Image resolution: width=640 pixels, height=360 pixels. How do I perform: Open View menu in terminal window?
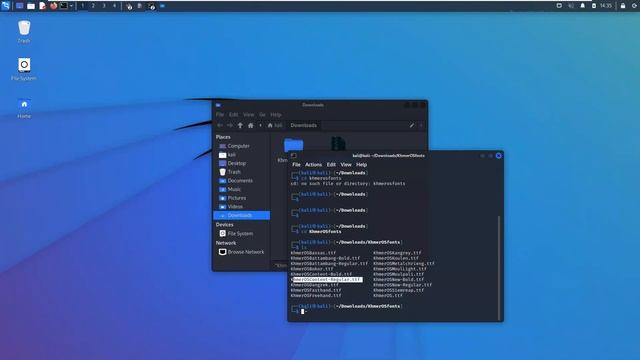[x=346, y=164]
